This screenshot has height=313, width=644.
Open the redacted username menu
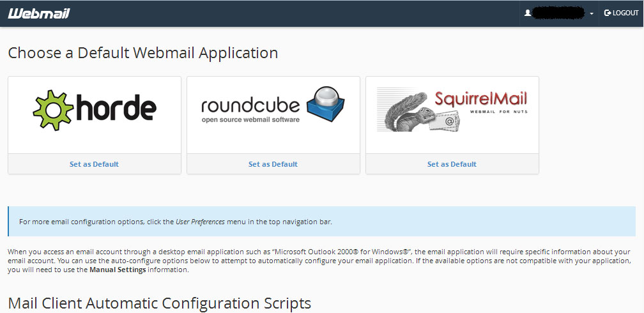coord(560,13)
